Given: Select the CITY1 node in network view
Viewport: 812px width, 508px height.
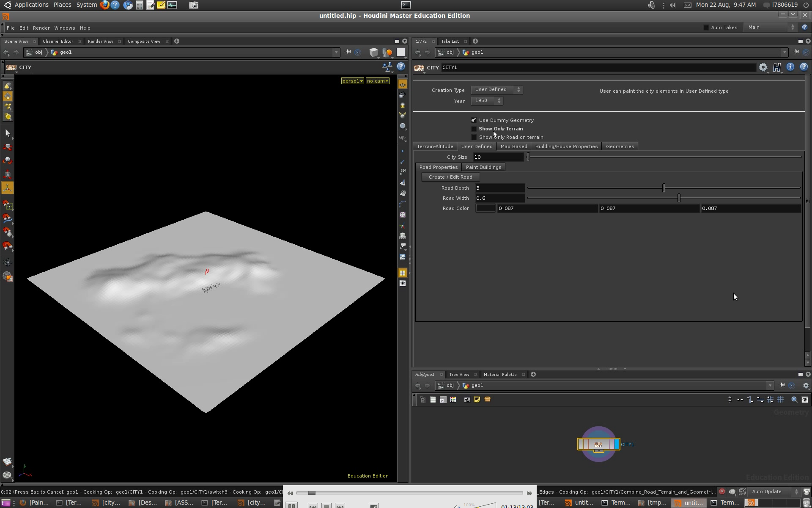Looking at the screenshot, I should point(598,444).
